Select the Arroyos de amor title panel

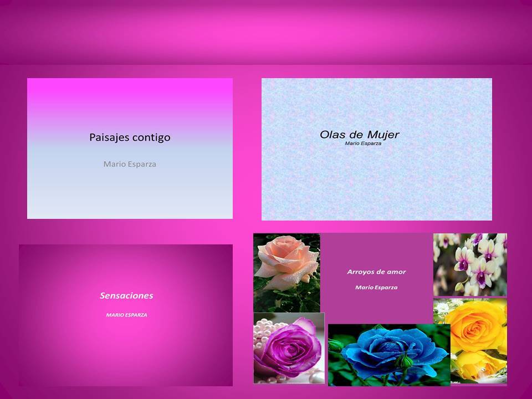377,278
